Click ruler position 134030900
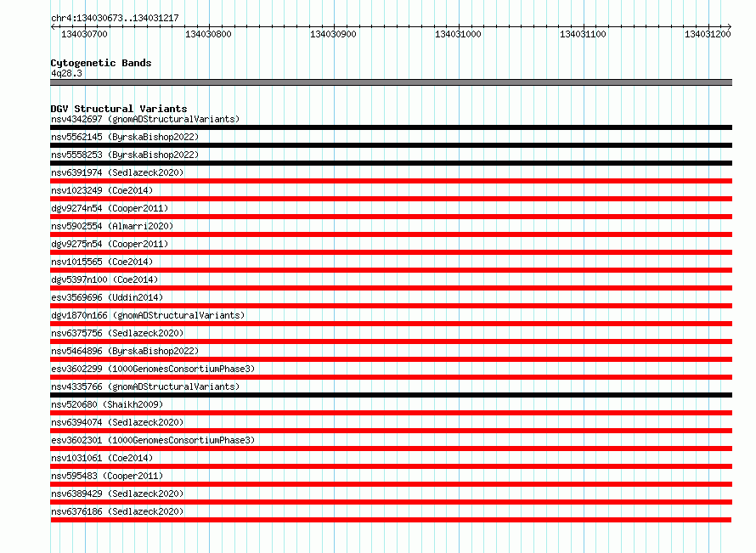This screenshot has width=756, height=553. tap(333, 34)
